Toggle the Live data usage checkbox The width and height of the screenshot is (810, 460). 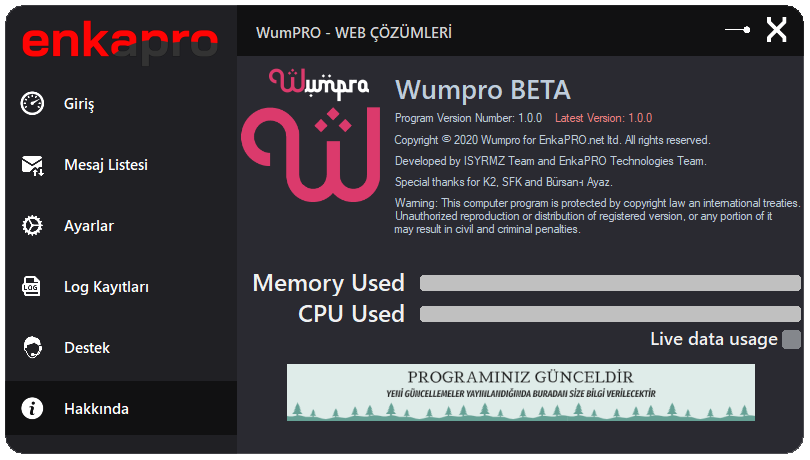point(791,340)
